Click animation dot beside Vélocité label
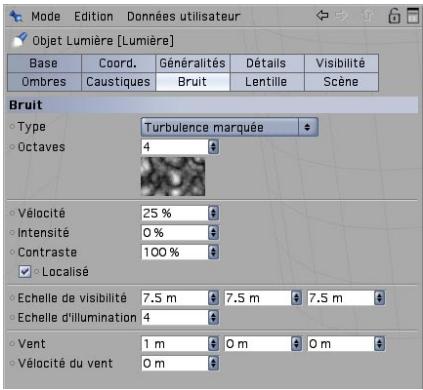Viewport: 423px width, 390px height. tap(12, 213)
